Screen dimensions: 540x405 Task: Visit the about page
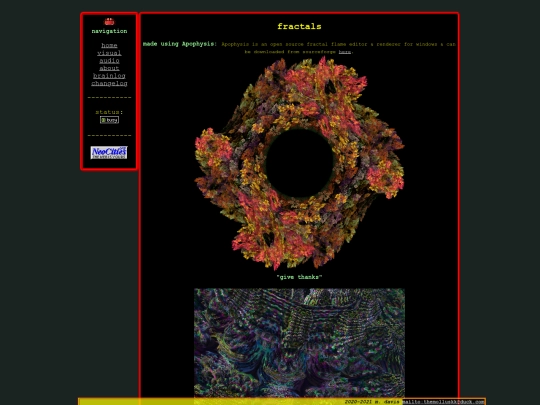click(109, 68)
